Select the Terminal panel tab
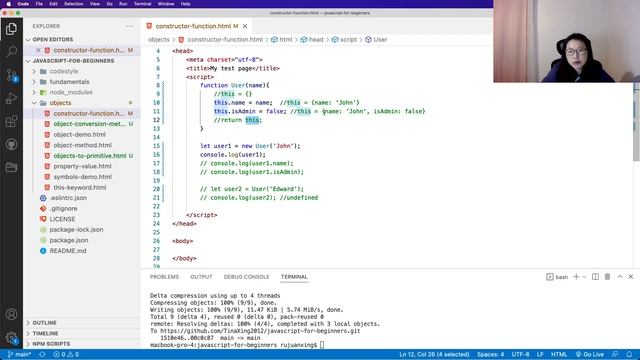Viewport: 640px width, 360px height. tap(294, 277)
